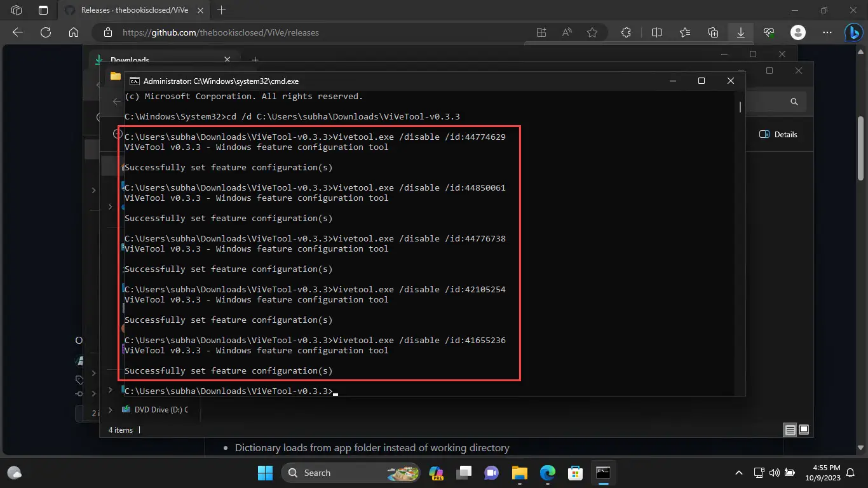Go back in Edge browser
The image size is (868, 488).
pyautogui.click(x=18, y=32)
